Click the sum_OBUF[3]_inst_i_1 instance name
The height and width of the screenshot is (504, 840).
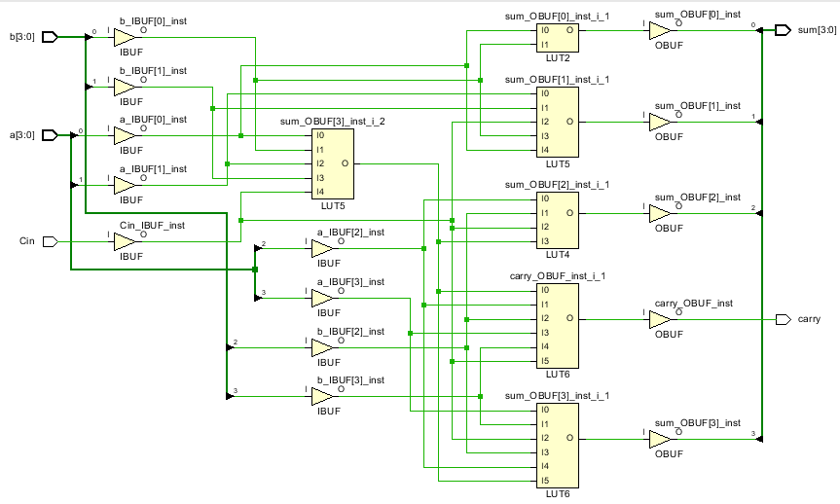557,396
